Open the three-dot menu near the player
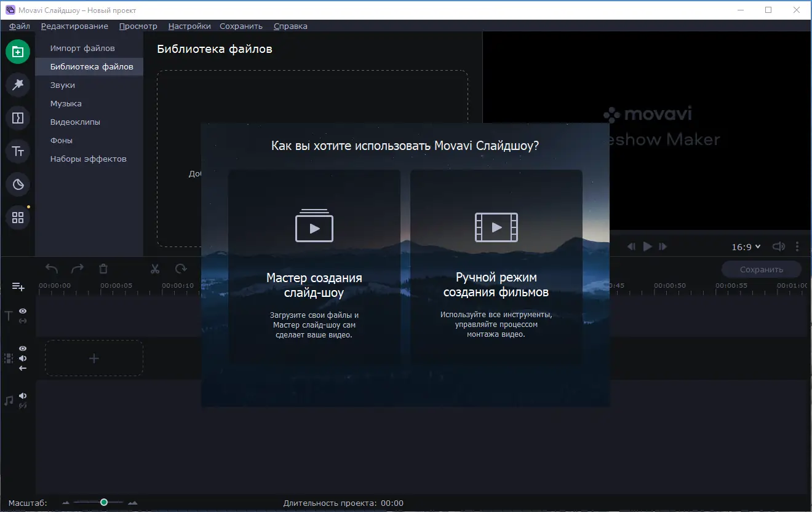This screenshot has width=812, height=512. pos(797,246)
